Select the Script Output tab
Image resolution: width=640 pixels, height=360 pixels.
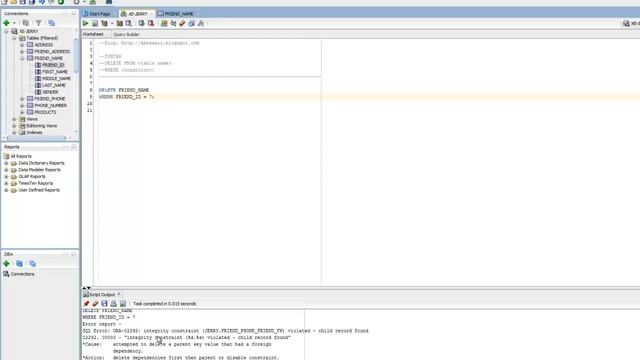point(100,294)
